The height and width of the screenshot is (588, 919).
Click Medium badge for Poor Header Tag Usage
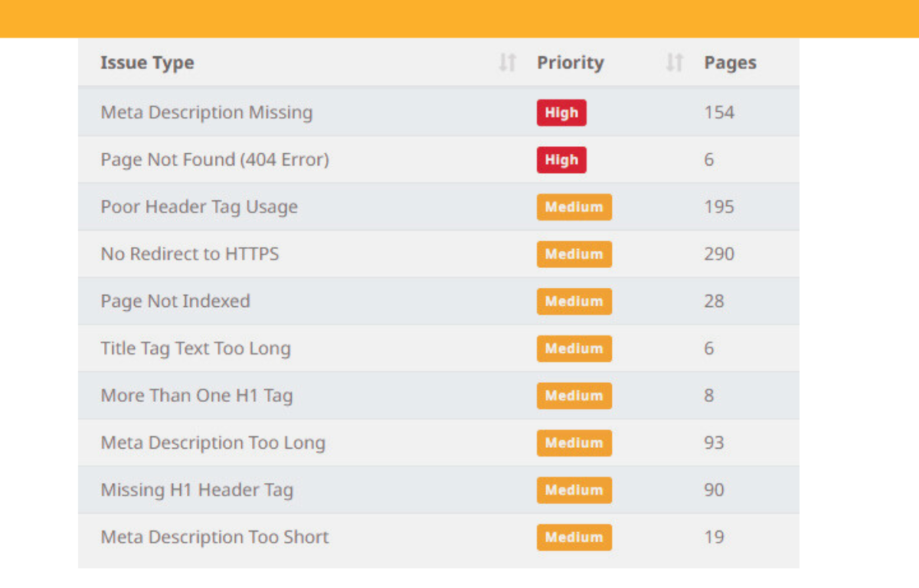[x=574, y=207]
